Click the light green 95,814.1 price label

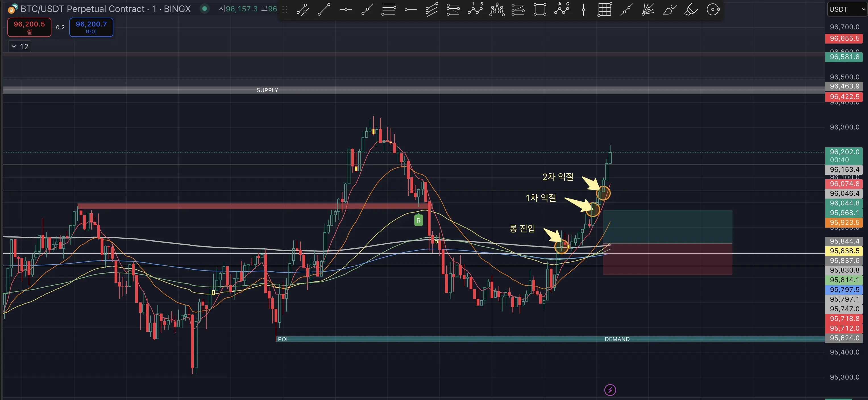click(x=844, y=280)
